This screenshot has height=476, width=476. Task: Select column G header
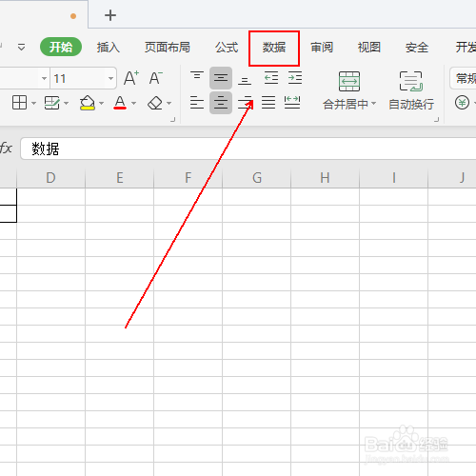[256, 178]
